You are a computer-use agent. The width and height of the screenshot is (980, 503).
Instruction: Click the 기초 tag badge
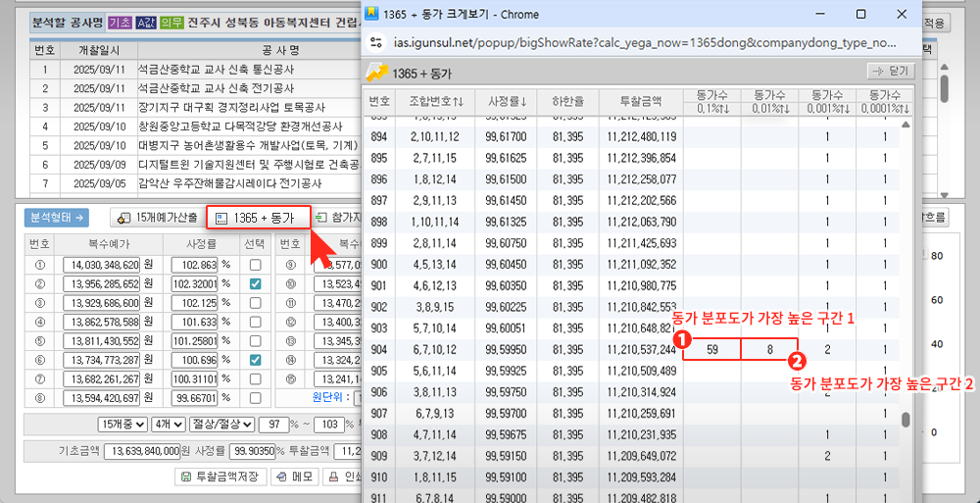[x=120, y=24]
